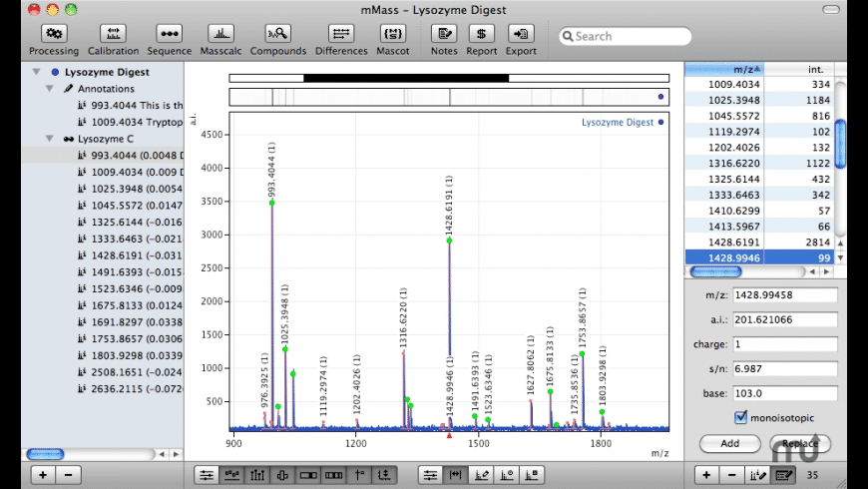The height and width of the screenshot is (489, 868).
Task: Click the Replace peak button
Action: coord(800,443)
